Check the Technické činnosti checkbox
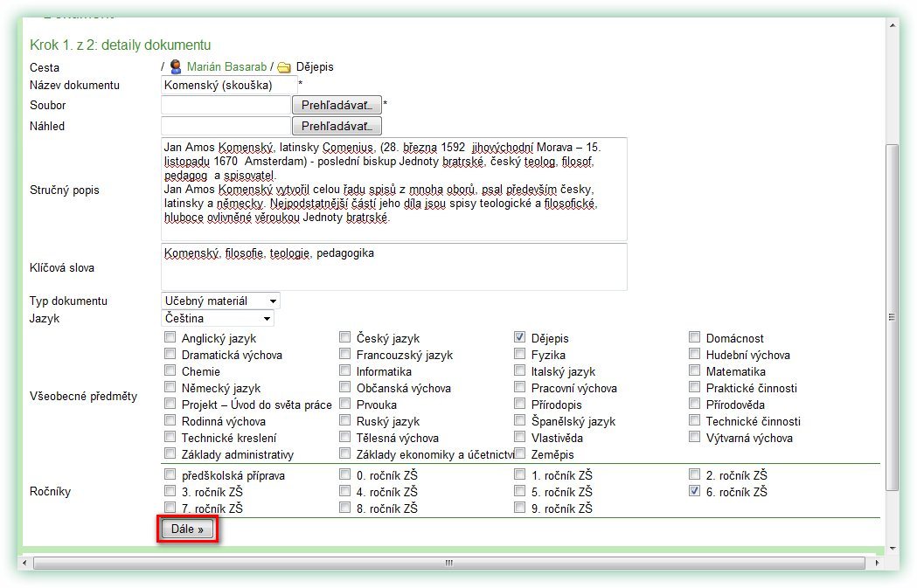 point(694,420)
